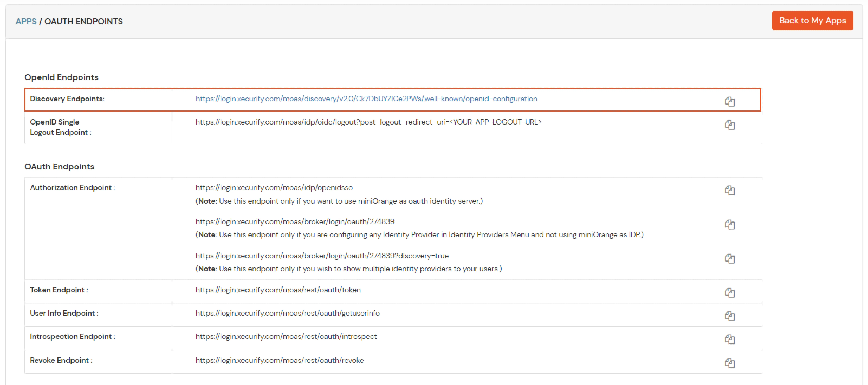Click the Token Endpoint label
This screenshot has height=385, width=868.
tap(59, 290)
